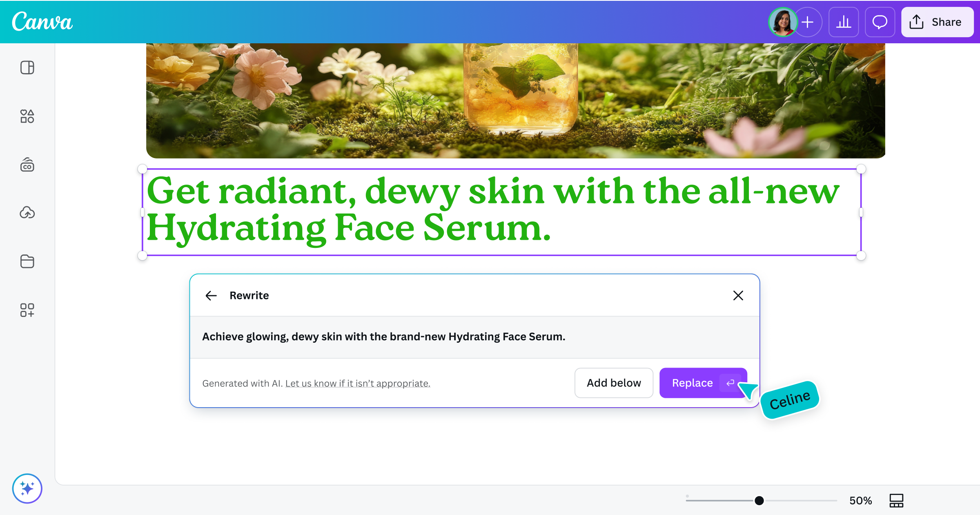Close the Rewrite dialog

(x=738, y=295)
